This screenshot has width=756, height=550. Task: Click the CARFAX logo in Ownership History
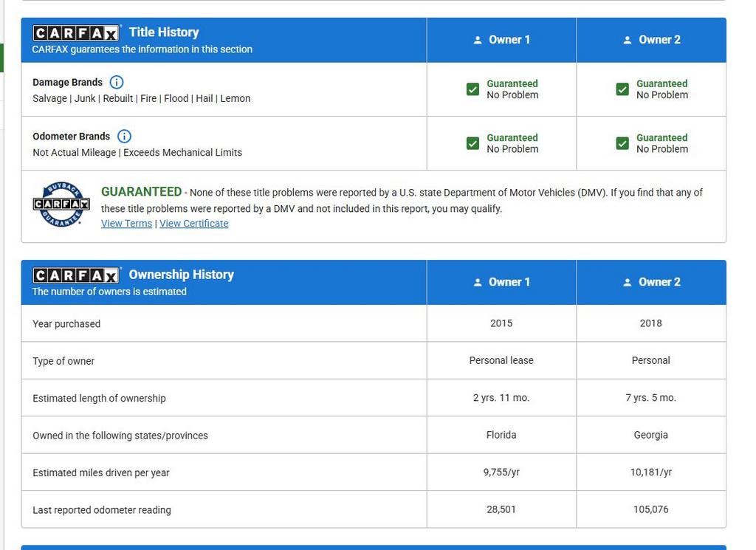(x=76, y=275)
